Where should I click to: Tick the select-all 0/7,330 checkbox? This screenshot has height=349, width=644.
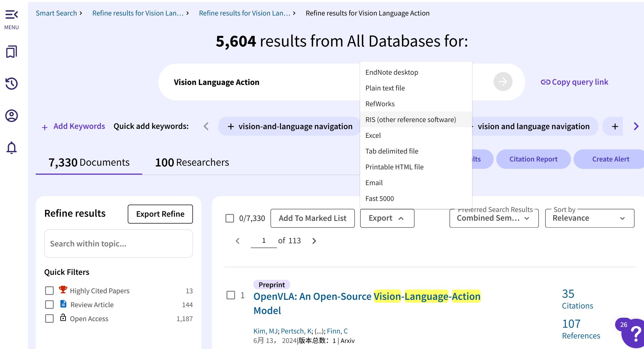(x=230, y=218)
